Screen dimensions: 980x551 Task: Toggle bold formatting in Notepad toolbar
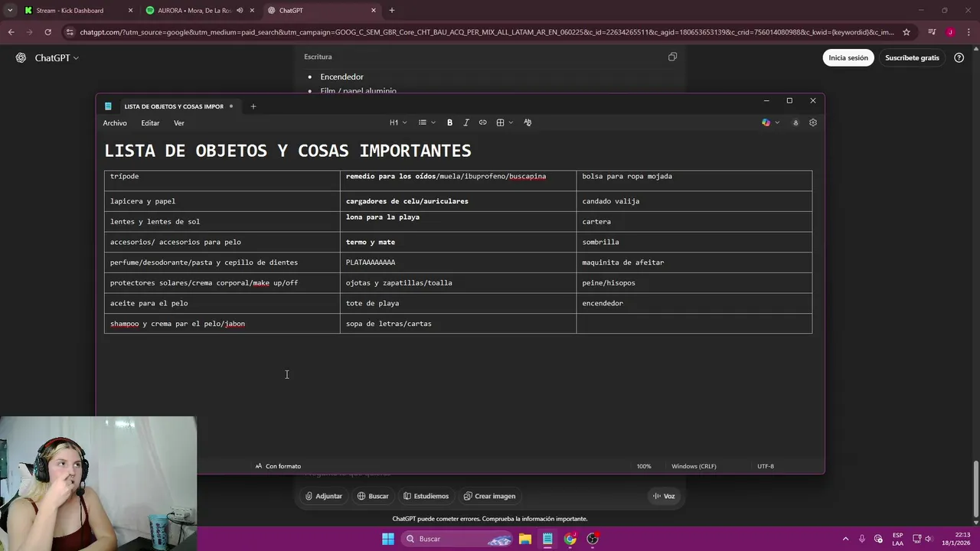(449, 122)
